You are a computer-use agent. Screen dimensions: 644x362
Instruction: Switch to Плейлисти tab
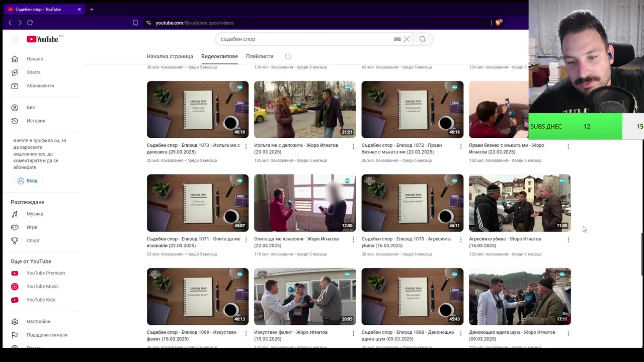(x=260, y=56)
